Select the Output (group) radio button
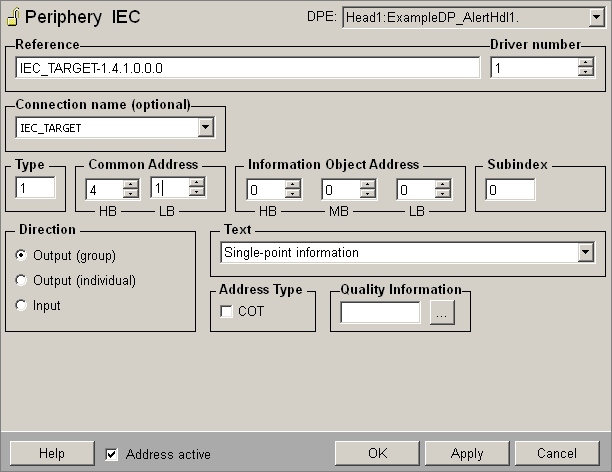 click(22, 255)
